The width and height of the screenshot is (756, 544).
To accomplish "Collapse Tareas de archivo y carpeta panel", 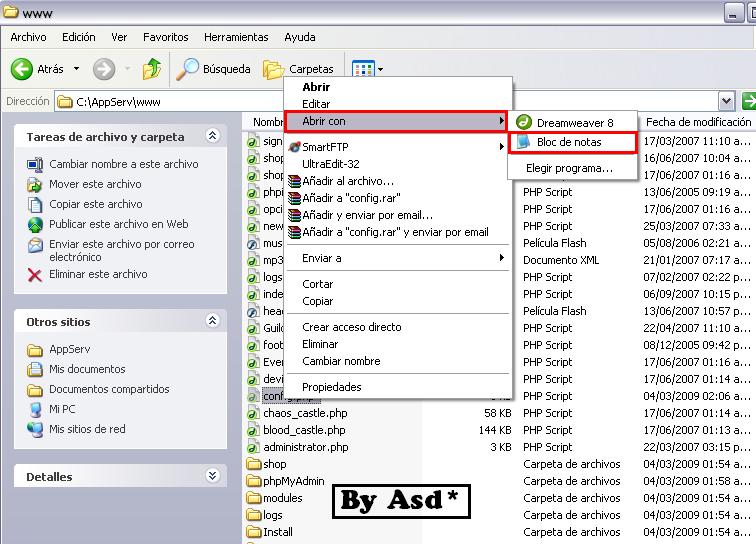I will (212, 136).
